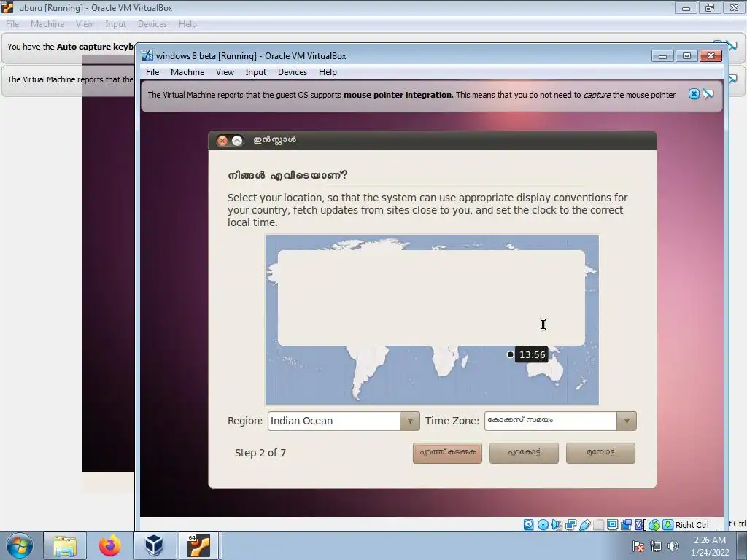This screenshot has height=560, width=747.
Task: Click the 'uburu' window title bar icon
Action: point(7,7)
